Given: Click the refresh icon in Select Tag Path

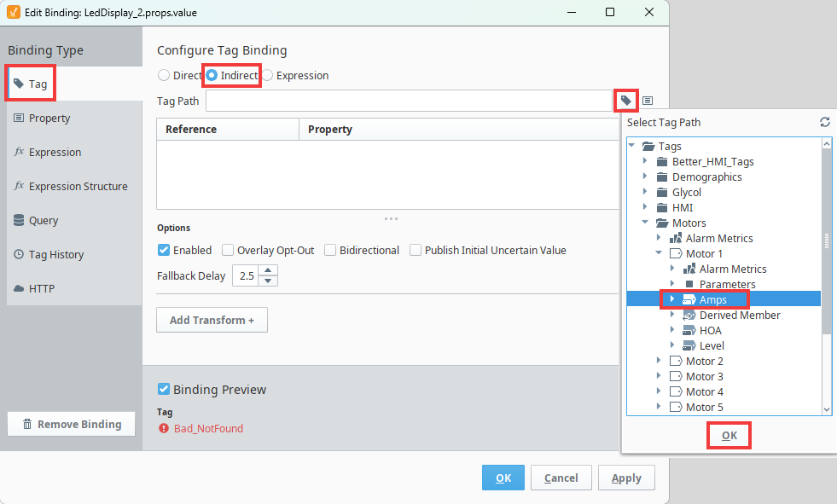Looking at the screenshot, I should click(825, 122).
